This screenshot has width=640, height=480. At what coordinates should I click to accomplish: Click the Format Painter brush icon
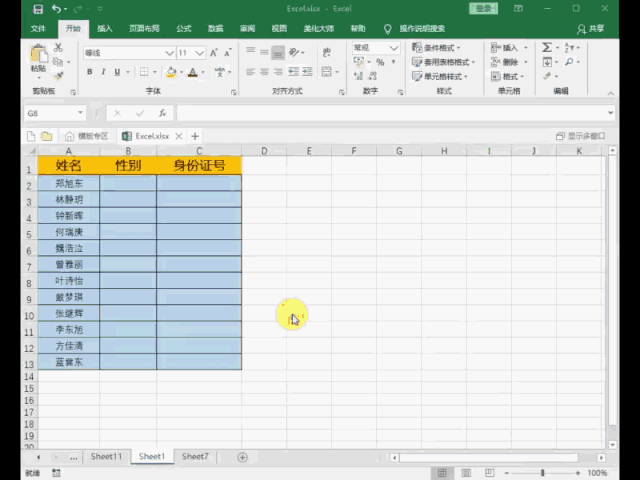click(58, 76)
